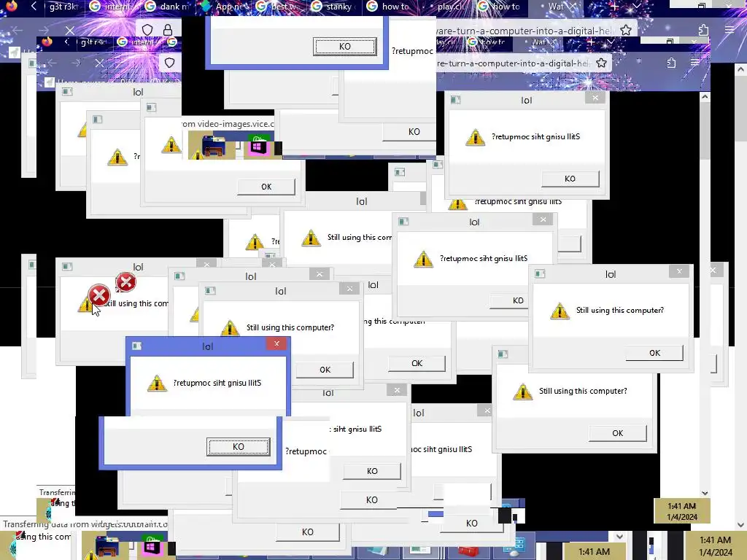Stop loading in second Firefox window toolbar
Screen dimensions: 747x560
99,63
